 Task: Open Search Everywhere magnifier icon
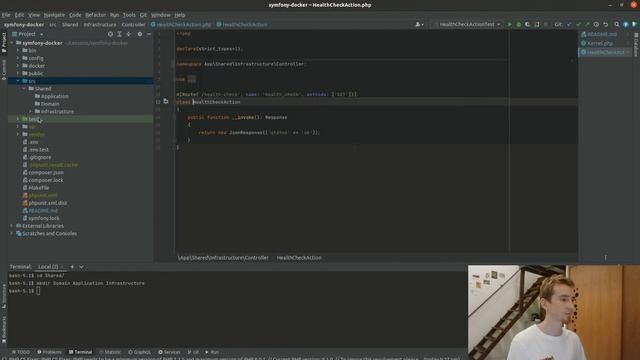point(617,24)
